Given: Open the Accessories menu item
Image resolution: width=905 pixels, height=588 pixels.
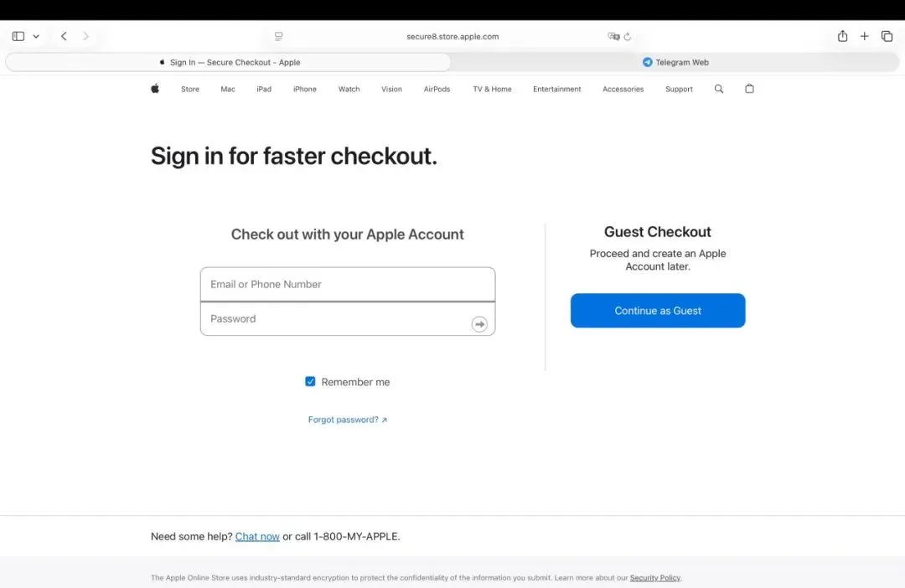Looking at the screenshot, I should (623, 90).
